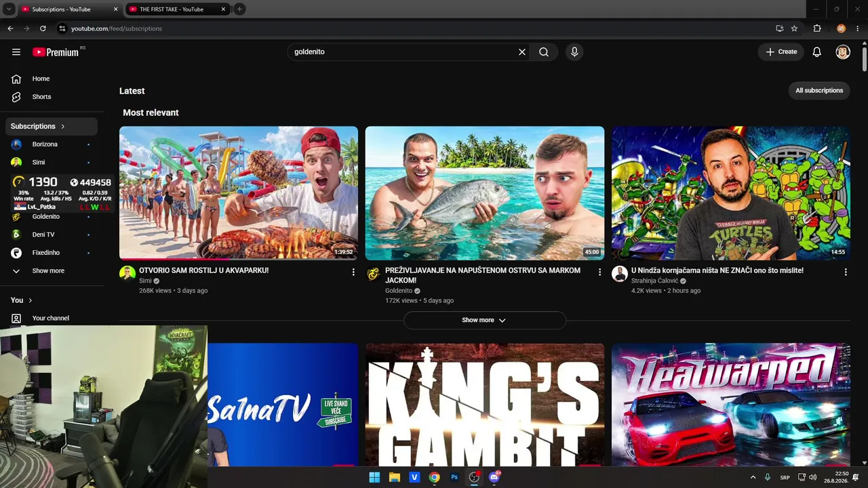Open the King's Gambit thumbnail
The height and width of the screenshot is (488, 868).
click(485, 405)
